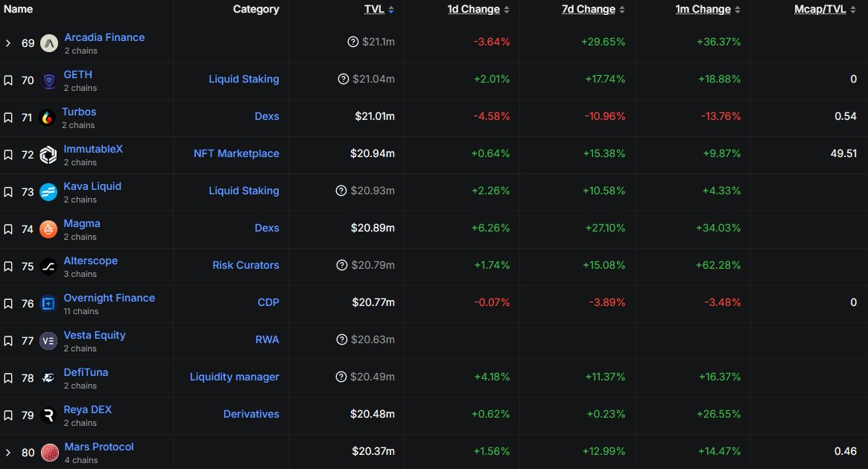Click the Name column header
Screen dimensions: 868x469
(x=19, y=10)
